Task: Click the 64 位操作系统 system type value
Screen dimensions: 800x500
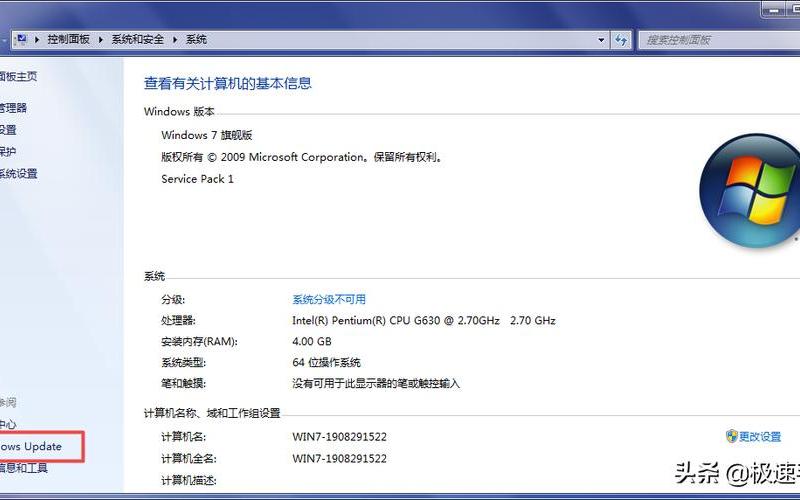Action: click(x=327, y=363)
